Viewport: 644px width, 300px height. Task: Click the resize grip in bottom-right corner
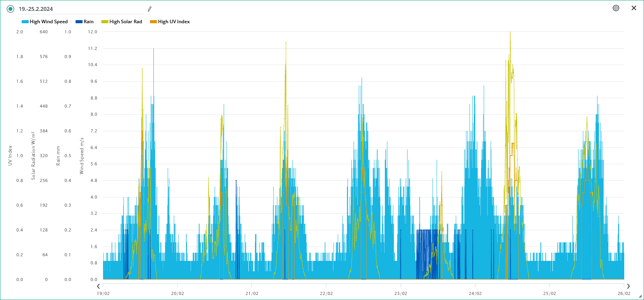[x=641, y=297]
